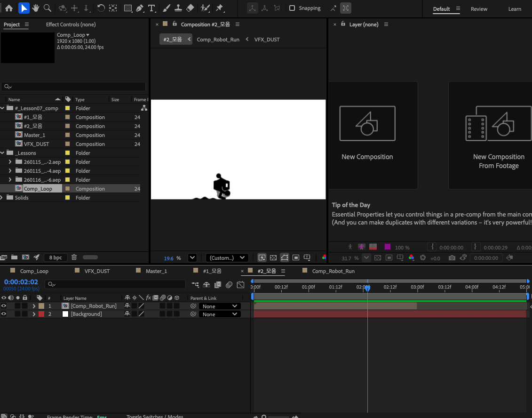The height and width of the screenshot is (418, 532).
Task: Go to the Home screen icon
Action: (x=9, y=8)
